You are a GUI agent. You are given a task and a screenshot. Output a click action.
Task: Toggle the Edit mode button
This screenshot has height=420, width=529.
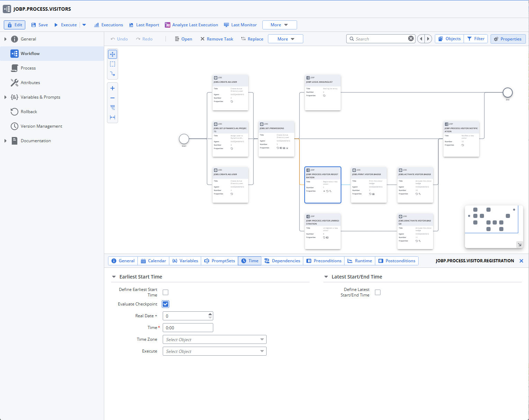tap(15, 25)
